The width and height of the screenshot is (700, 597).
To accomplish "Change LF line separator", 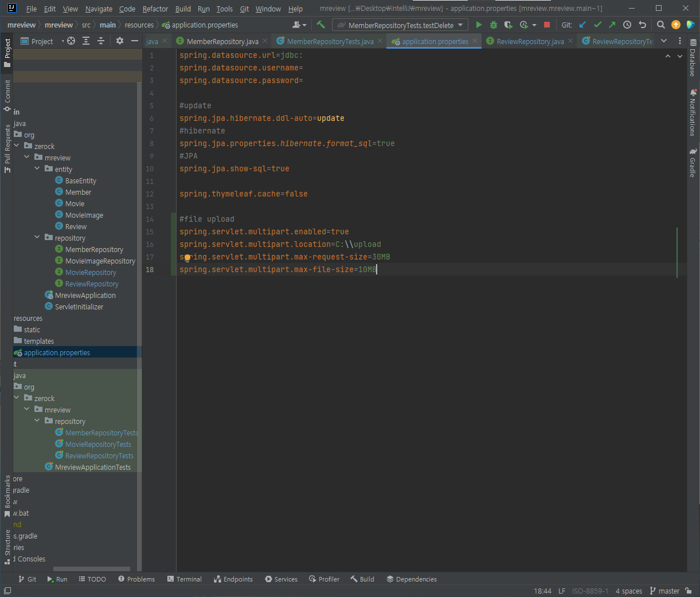I will click(562, 591).
